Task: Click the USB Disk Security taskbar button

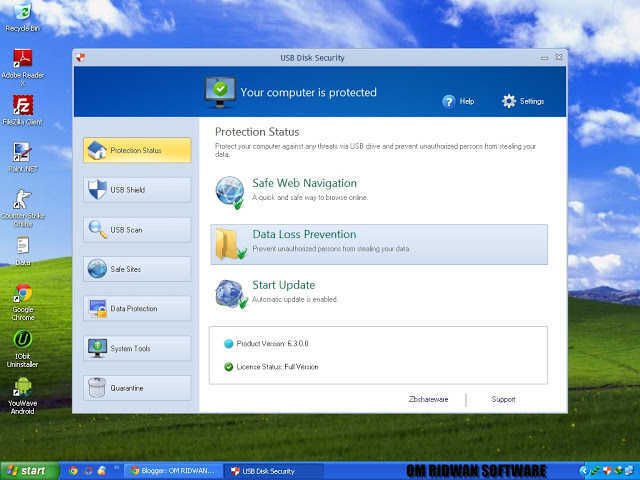Action: point(273,471)
